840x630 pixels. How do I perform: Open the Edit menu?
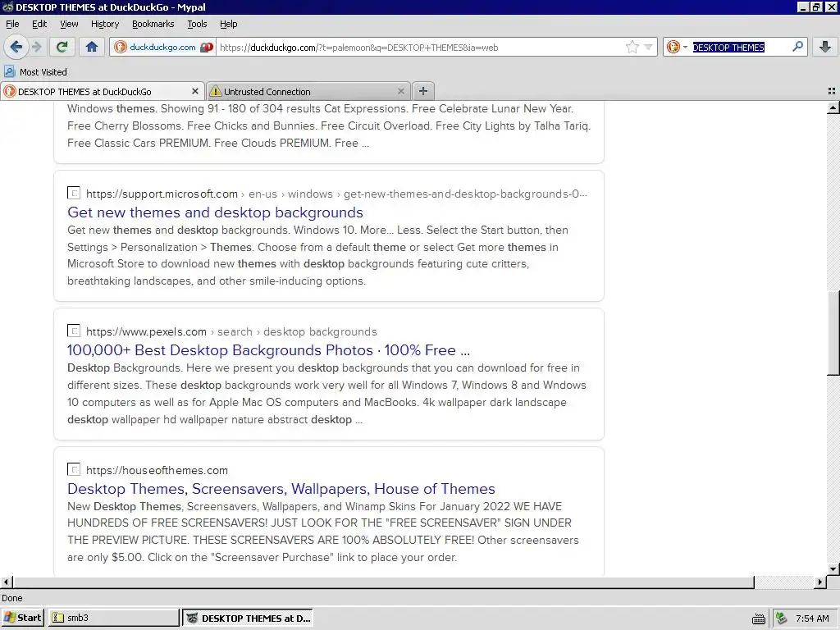39,24
